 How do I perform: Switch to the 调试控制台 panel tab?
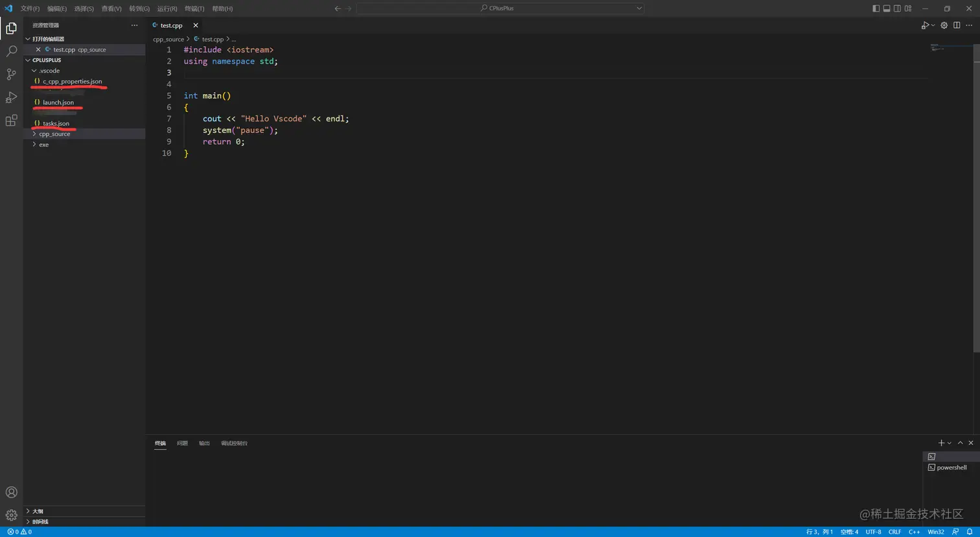[234, 443]
